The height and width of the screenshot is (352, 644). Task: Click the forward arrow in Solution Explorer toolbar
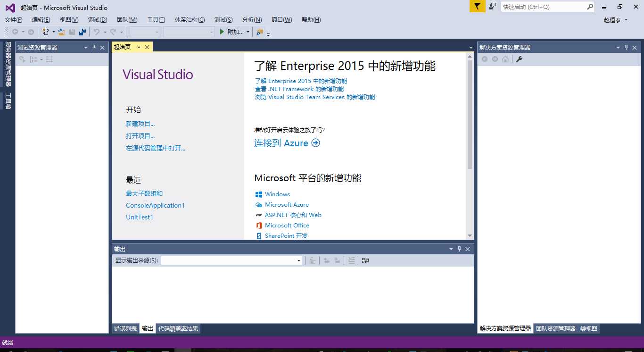click(495, 59)
